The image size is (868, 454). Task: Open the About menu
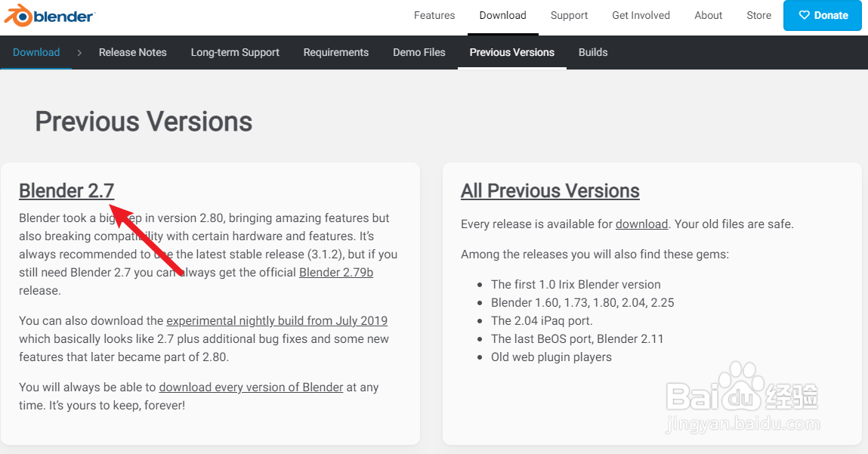[x=708, y=16]
